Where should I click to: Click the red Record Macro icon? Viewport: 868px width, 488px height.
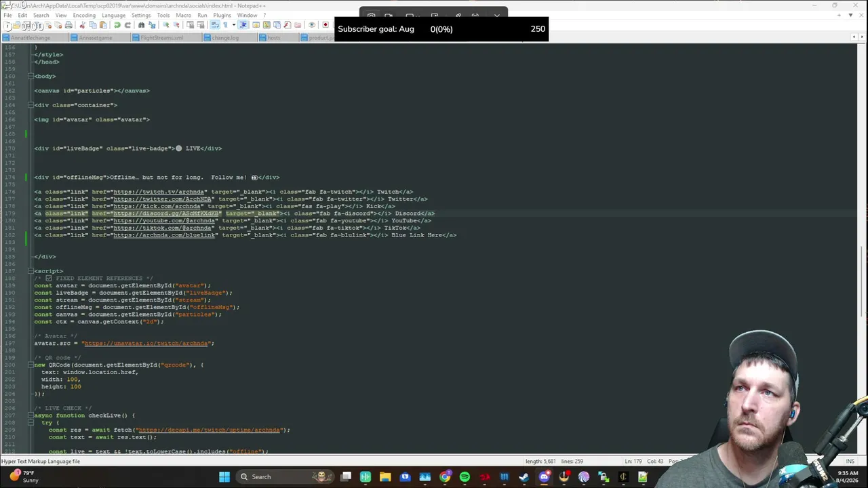point(325,25)
